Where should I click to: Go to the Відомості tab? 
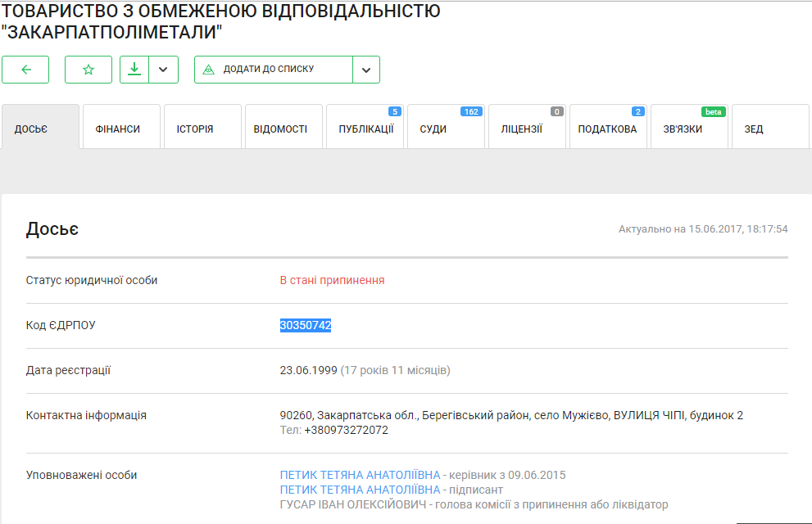284,129
